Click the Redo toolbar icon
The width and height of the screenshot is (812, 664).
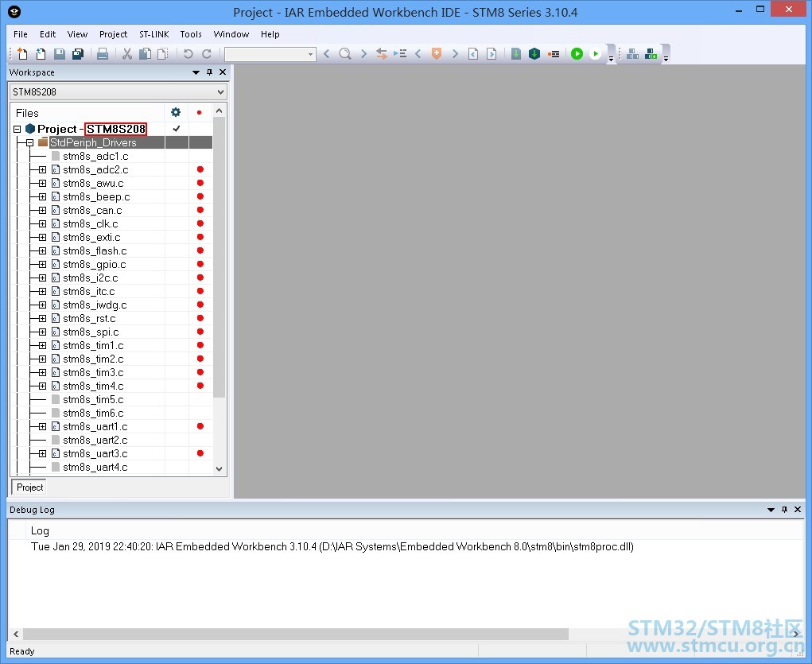(x=207, y=53)
